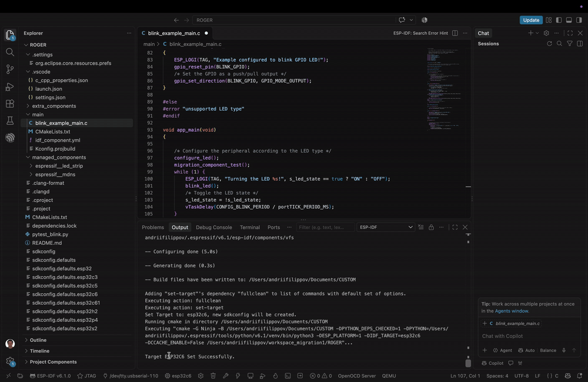Toggle output scroll lock icon

pos(431,227)
